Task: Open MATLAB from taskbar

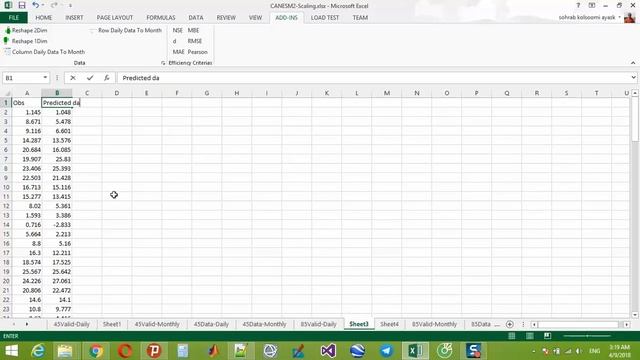Action: pos(212,351)
